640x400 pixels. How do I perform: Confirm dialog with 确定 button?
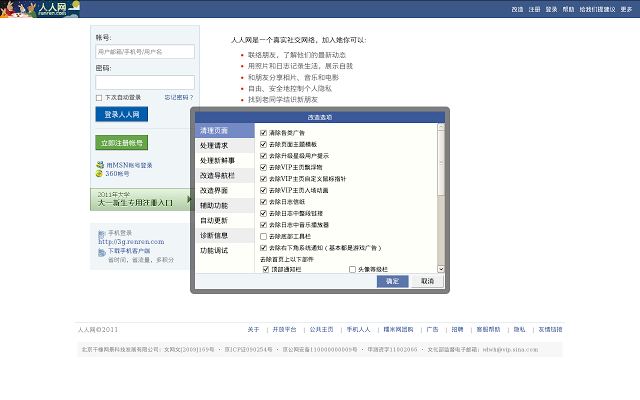(x=392, y=281)
